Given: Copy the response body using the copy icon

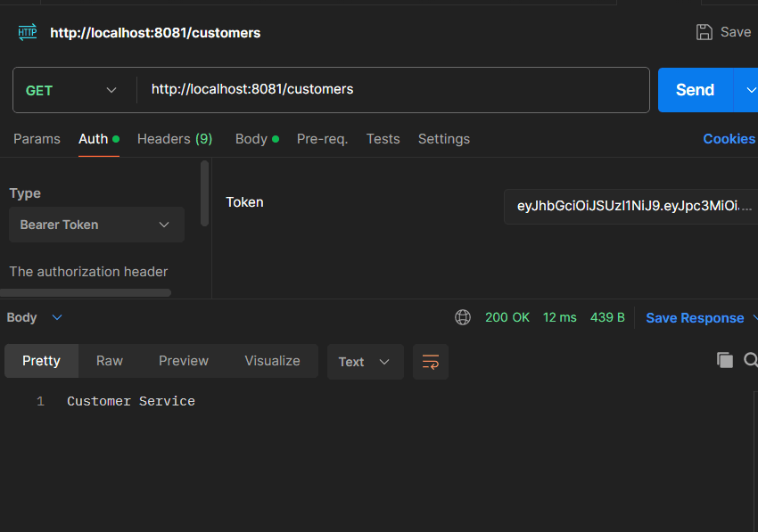Looking at the screenshot, I should click(725, 360).
